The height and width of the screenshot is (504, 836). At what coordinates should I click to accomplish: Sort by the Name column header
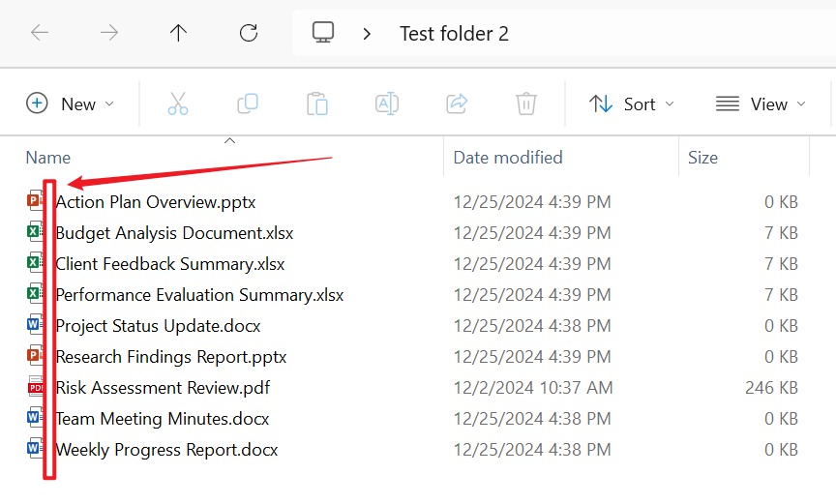click(48, 158)
